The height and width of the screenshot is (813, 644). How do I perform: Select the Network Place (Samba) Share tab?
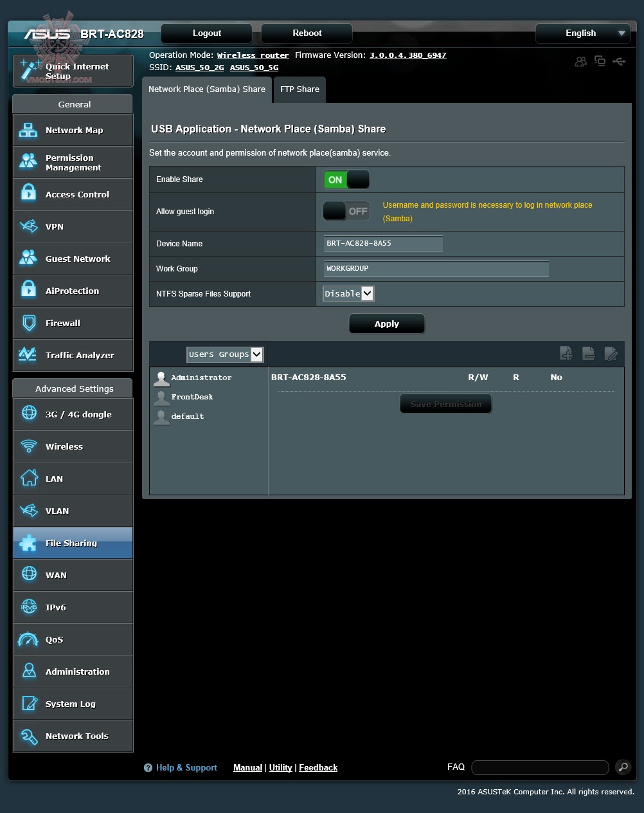pos(207,89)
